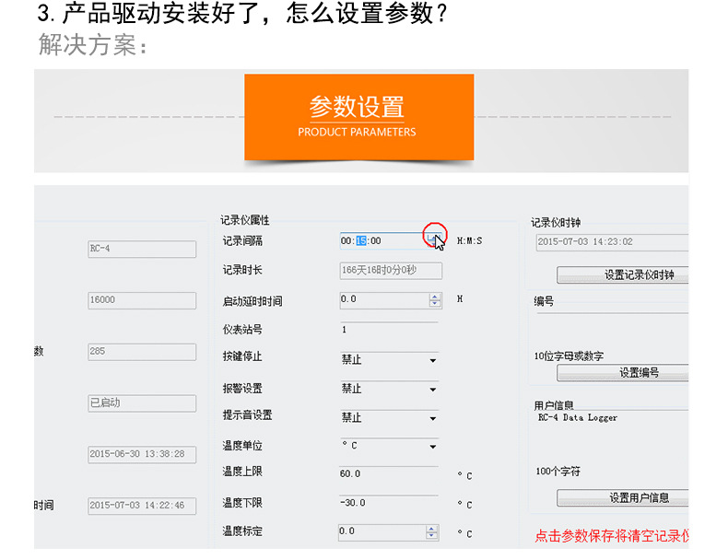The height and width of the screenshot is (560, 728).
Task: Click the 已启动 status field
Action: pyautogui.click(x=142, y=403)
